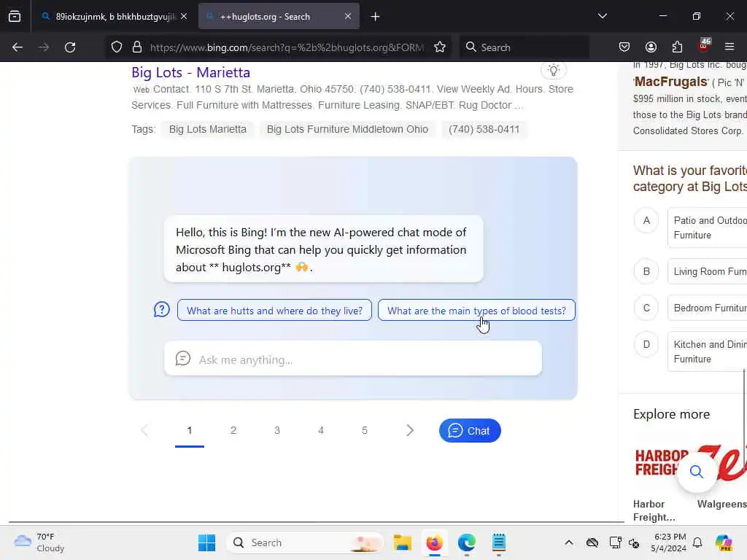The width and height of the screenshot is (747, 560).
Task: Open the Firefox account icon
Action: (651, 47)
